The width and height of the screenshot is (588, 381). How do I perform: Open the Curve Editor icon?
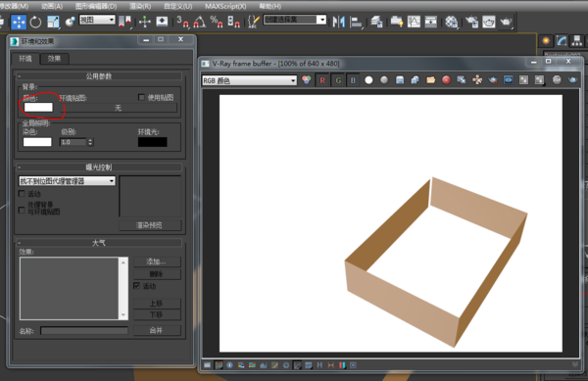point(414,22)
